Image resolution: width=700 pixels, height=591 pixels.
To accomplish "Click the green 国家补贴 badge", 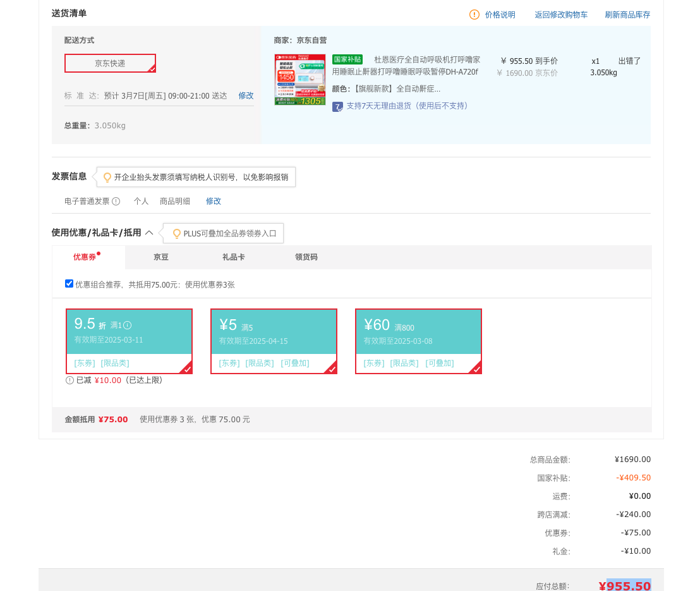I will tap(347, 59).
